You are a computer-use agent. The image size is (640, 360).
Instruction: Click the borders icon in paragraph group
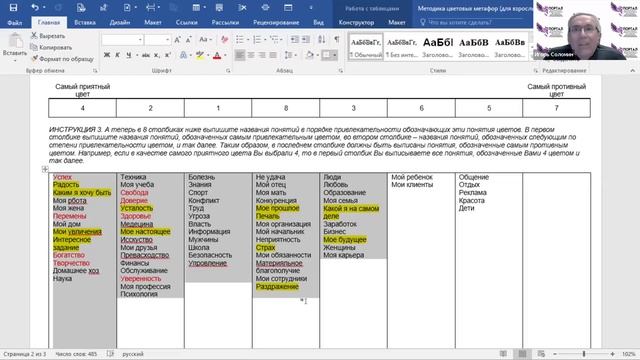327,55
